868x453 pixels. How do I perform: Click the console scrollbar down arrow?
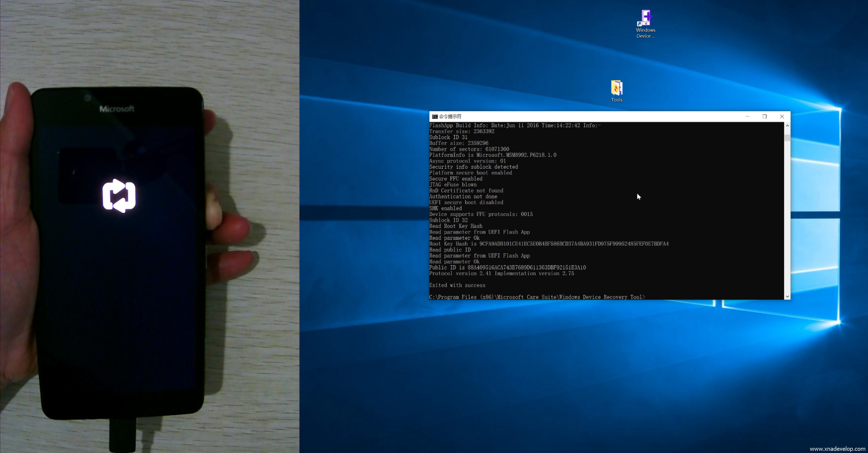pyautogui.click(x=787, y=297)
